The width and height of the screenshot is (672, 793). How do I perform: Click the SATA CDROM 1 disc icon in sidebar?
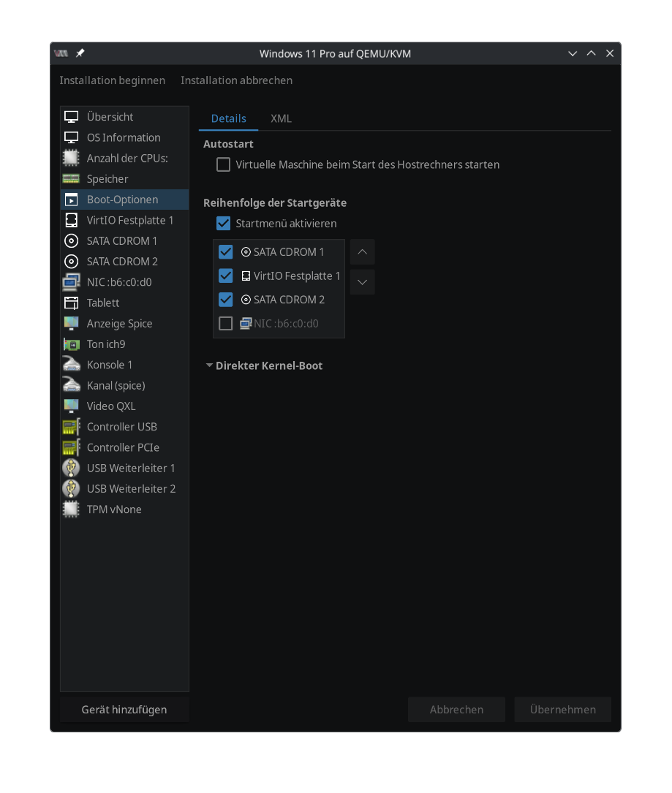point(71,240)
